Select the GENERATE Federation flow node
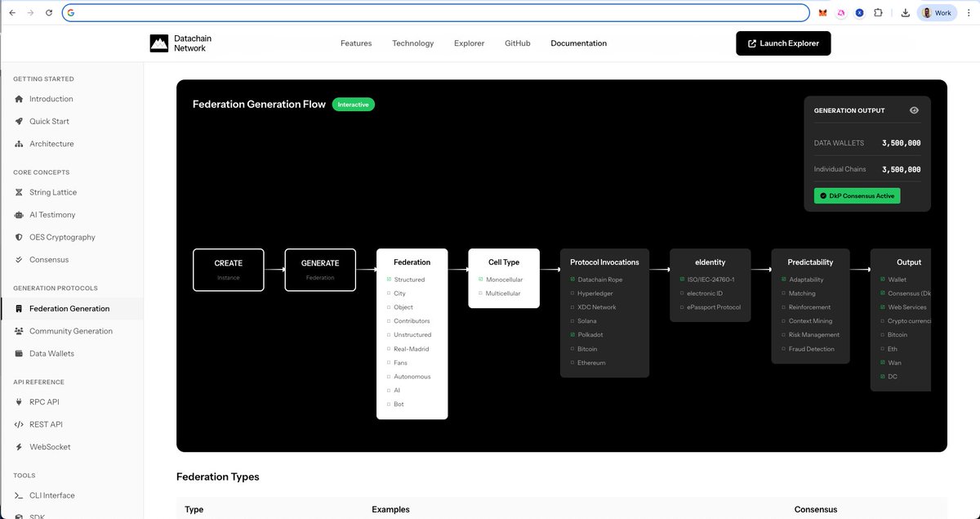Viewport: 980px width, 519px height. (x=320, y=270)
